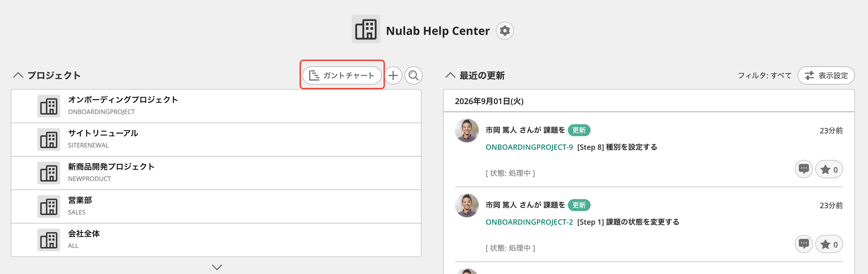Click the avatar beside the ONBOARDINGPROJECT-2 update

467,205
